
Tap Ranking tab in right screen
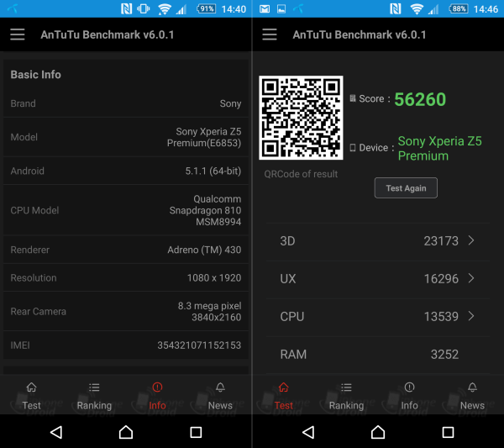point(346,396)
